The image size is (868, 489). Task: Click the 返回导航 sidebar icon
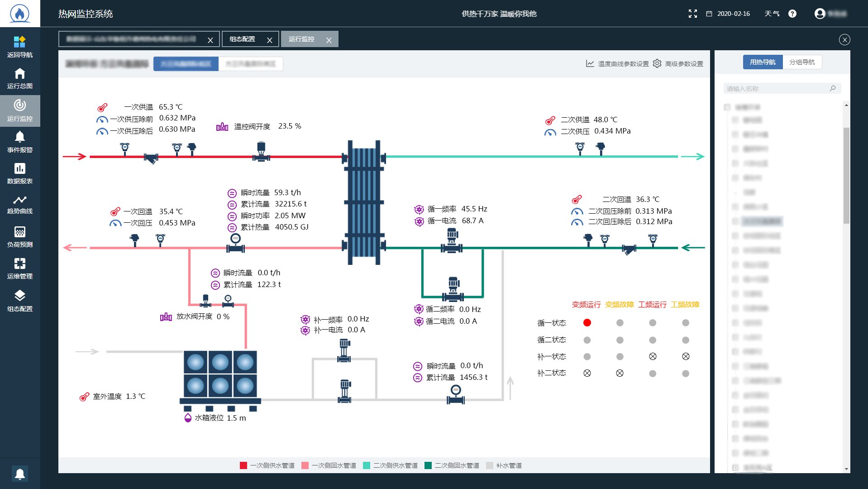(x=19, y=47)
